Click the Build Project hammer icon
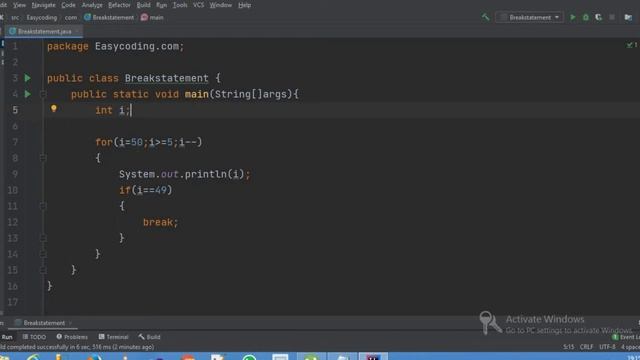The height and width of the screenshot is (360, 640). [485, 17]
